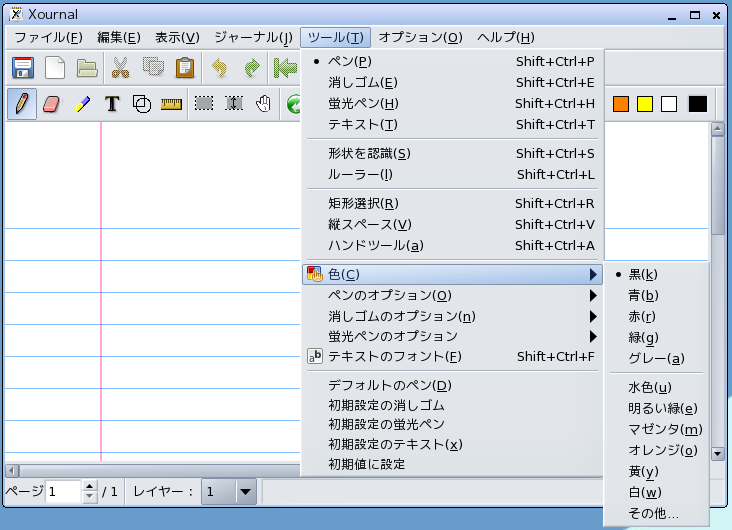The height and width of the screenshot is (530, 732).
Task: Open オプション(O) menu
Action: pos(420,37)
